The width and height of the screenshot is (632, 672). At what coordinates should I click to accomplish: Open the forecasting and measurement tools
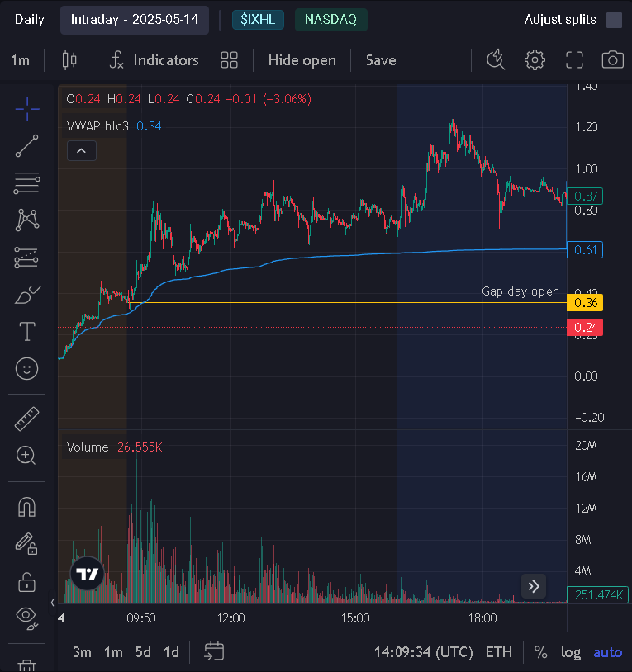26,258
